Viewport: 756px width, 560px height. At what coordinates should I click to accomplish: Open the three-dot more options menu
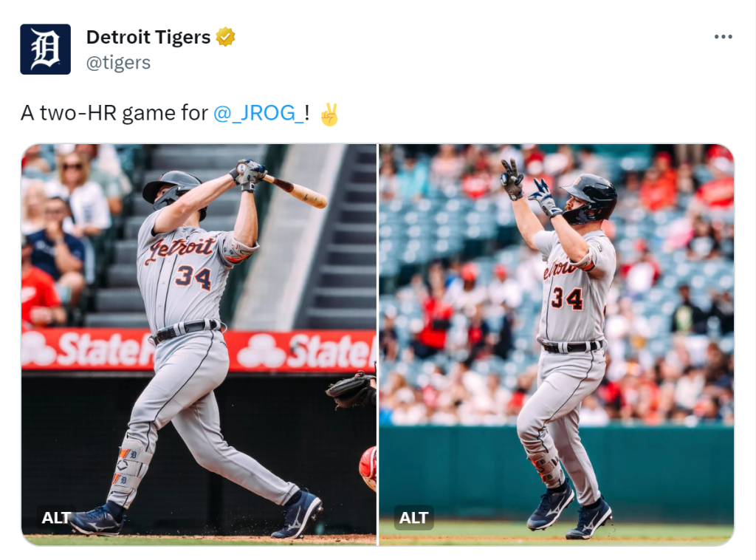pyautogui.click(x=724, y=37)
